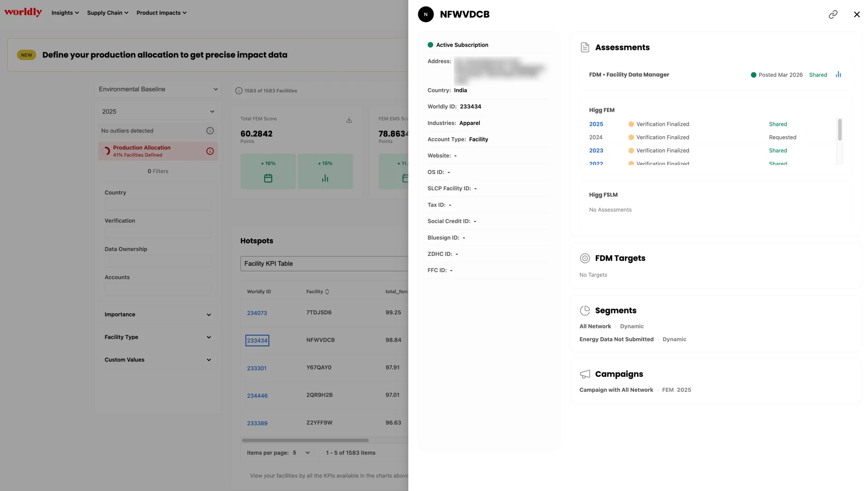Expand the Facility Type filter
The width and height of the screenshot is (868, 491).
point(158,337)
